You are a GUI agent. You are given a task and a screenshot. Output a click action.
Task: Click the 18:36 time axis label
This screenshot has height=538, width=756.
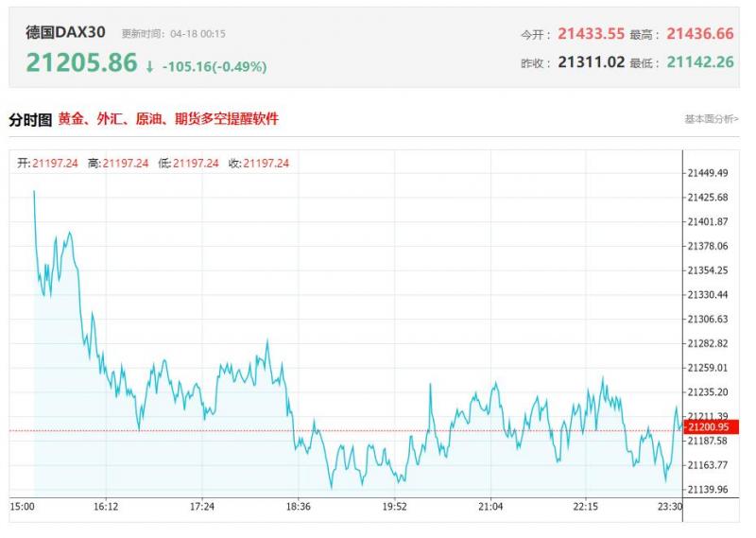pos(299,507)
